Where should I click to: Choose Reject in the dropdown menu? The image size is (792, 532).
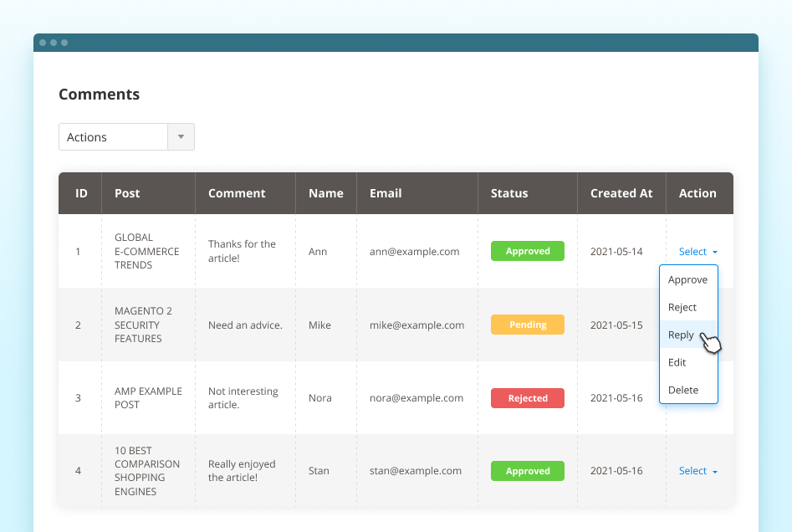pyautogui.click(x=681, y=307)
